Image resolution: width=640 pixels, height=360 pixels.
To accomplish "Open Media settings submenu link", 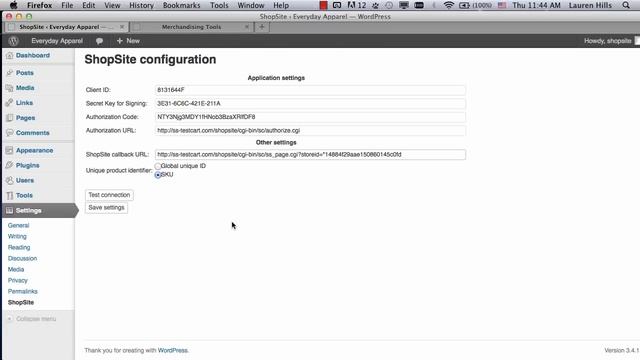I will tap(16, 269).
